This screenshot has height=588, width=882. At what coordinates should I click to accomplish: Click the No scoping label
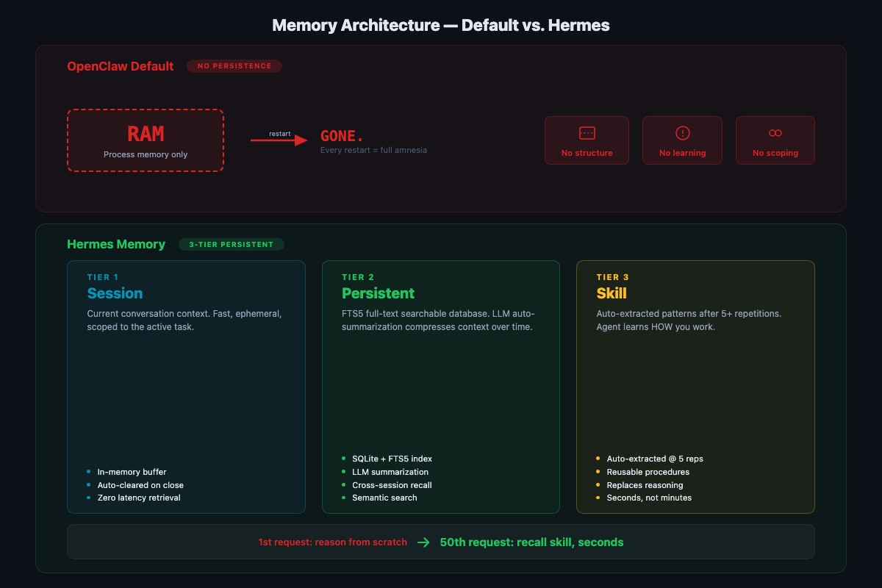pos(775,153)
